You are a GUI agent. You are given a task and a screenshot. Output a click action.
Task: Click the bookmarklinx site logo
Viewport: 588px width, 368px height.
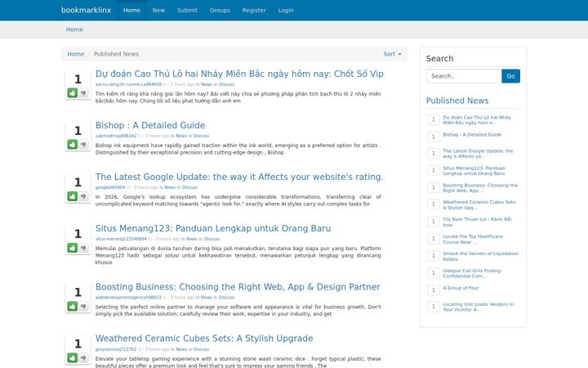point(87,10)
